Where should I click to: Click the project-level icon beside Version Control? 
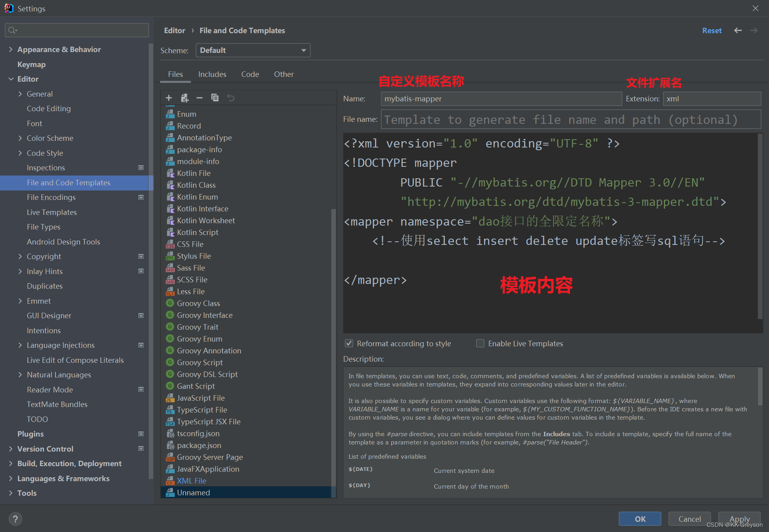point(141,448)
